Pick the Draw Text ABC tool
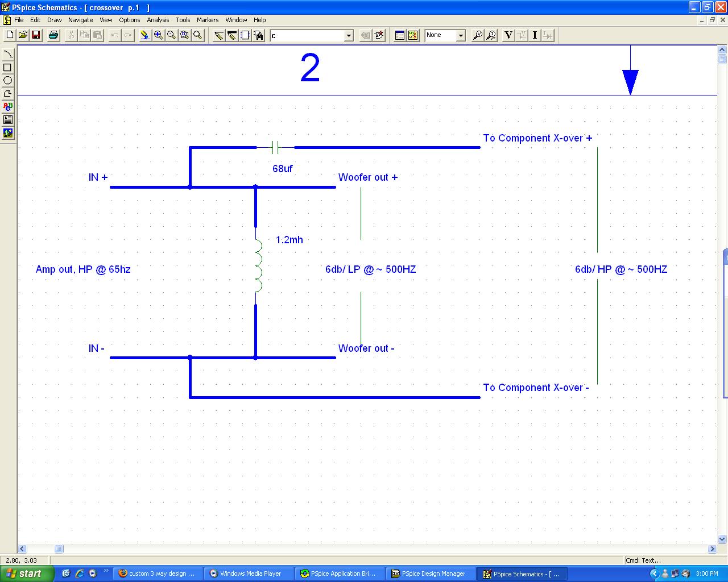This screenshot has height=582, width=728. click(x=8, y=106)
